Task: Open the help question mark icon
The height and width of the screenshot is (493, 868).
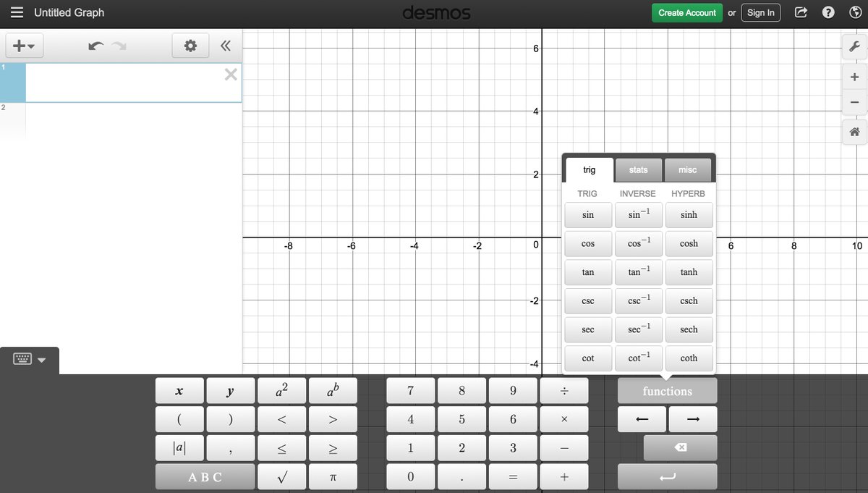Action: (x=828, y=13)
